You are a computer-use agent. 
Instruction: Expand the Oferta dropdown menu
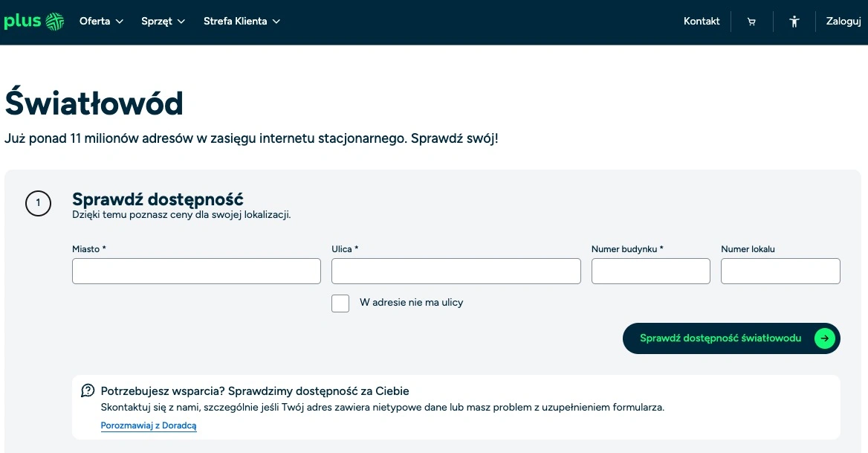point(101,22)
